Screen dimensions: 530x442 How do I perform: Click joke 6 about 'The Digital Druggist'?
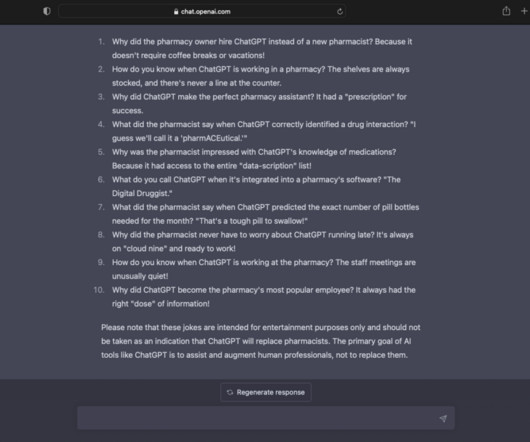click(x=256, y=186)
